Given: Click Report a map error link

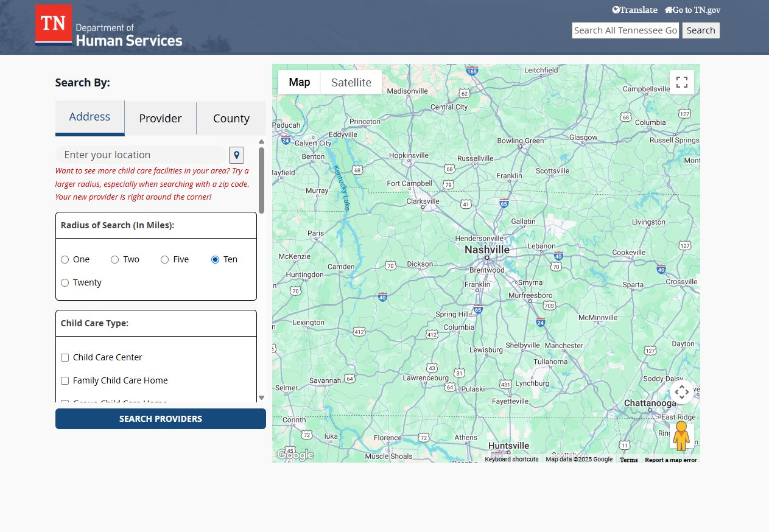Looking at the screenshot, I should pyautogui.click(x=671, y=460).
